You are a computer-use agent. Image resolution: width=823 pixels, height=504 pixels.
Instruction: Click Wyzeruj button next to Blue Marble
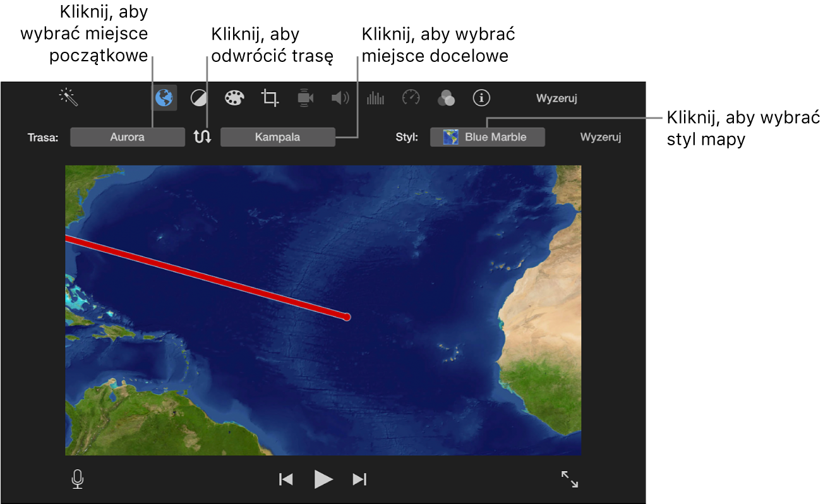pos(601,137)
